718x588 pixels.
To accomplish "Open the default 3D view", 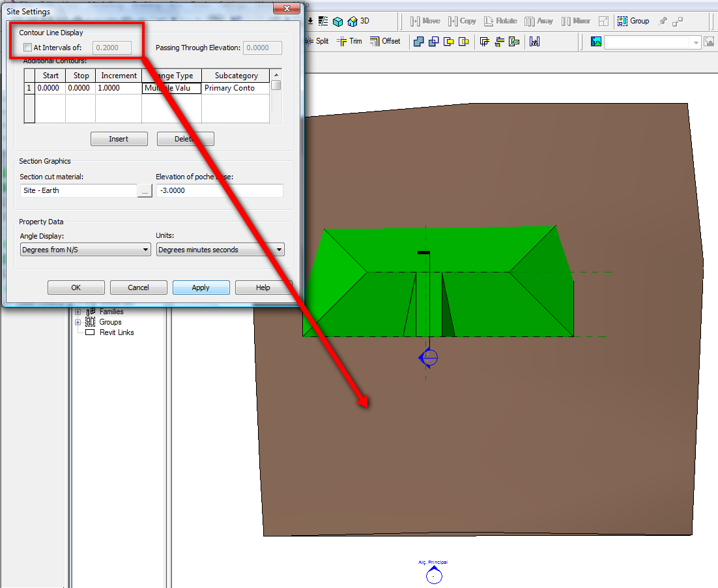I will tap(358, 21).
